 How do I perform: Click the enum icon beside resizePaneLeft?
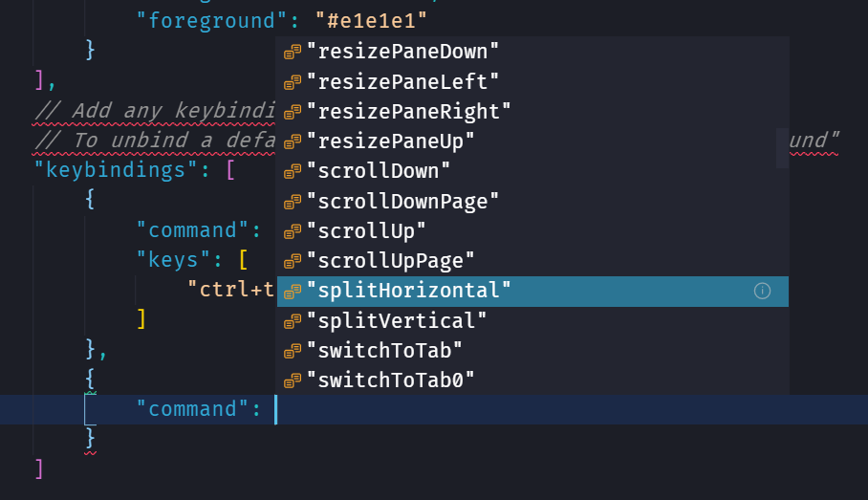pyautogui.click(x=293, y=82)
